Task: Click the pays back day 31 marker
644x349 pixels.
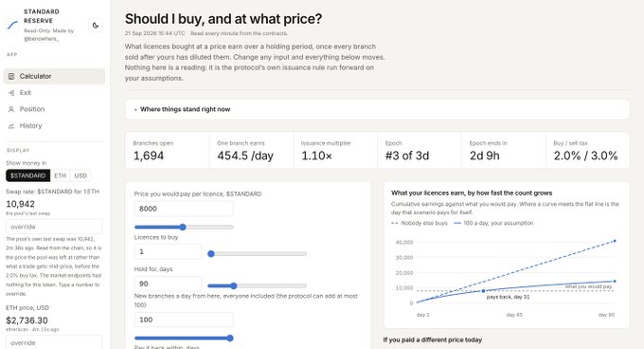Action: click(x=483, y=291)
